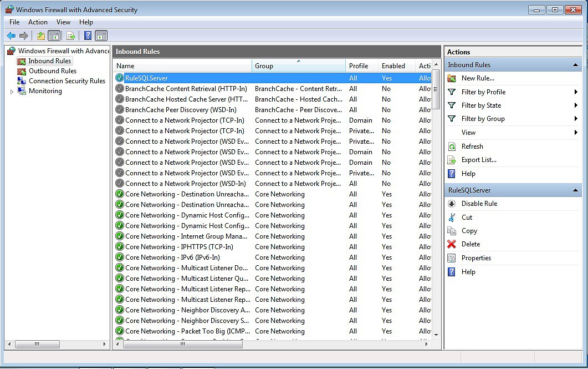The width and height of the screenshot is (588, 369).
Task: Open the View menu in the menu bar
Action: pyautogui.click(x=63, y=22)
